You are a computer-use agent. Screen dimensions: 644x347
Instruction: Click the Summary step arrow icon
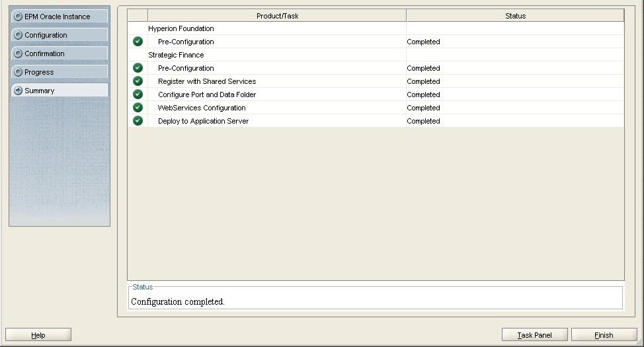tap(18, 91)
